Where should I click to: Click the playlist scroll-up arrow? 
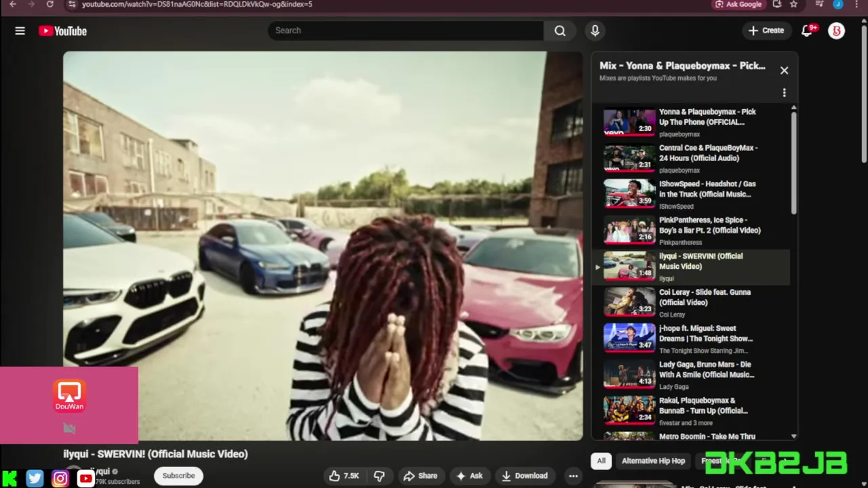793,108
